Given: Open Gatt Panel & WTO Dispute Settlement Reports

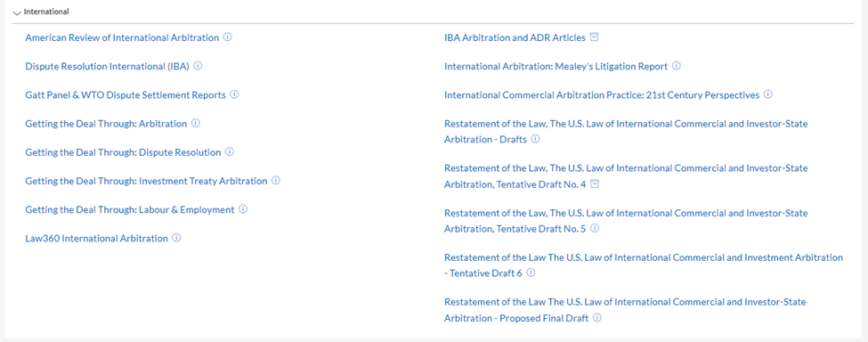Looking at the screenshot, I should (126, 95).
